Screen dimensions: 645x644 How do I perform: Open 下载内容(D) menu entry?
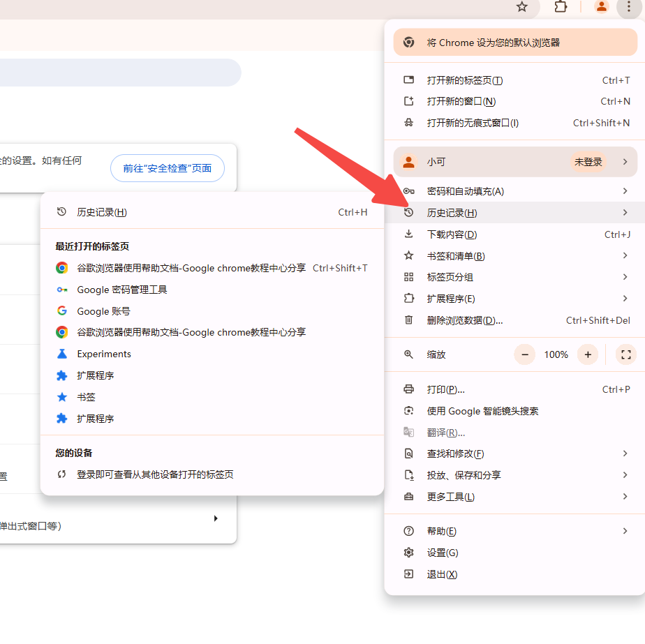click(515, 234)
